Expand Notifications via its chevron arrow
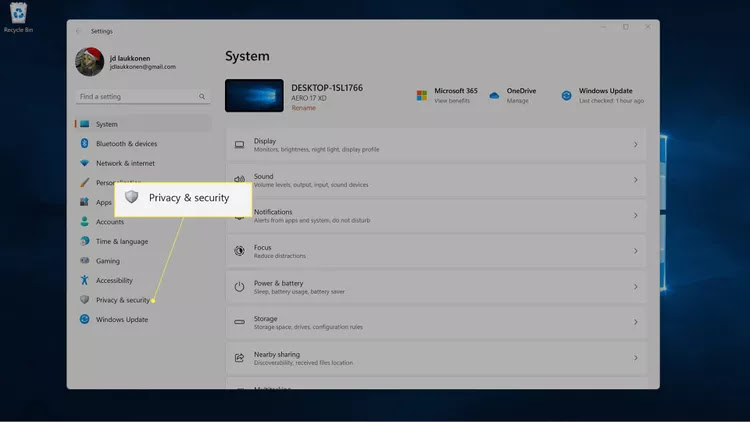This screenshot has width=750, height=422. [x=635, y=216]
